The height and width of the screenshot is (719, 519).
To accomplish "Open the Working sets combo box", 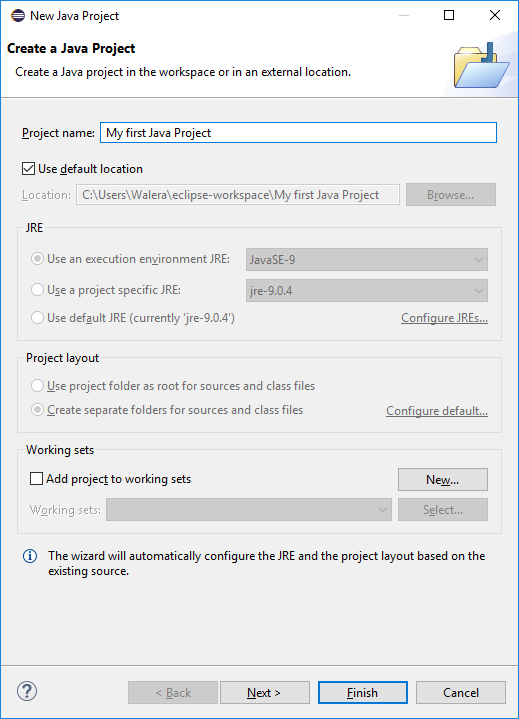I will coord(249,509).
